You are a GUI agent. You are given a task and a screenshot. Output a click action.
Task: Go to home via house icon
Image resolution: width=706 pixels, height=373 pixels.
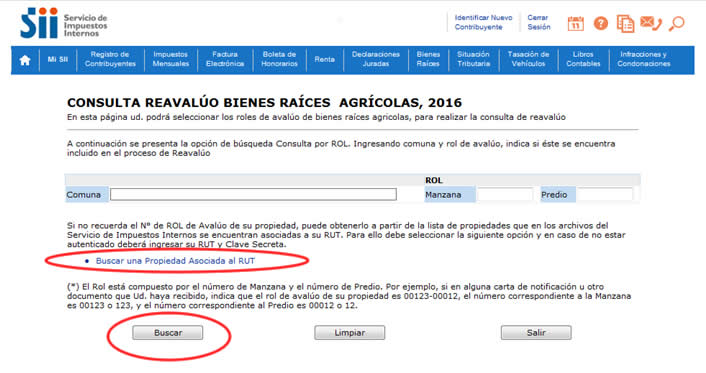[25, 60]
